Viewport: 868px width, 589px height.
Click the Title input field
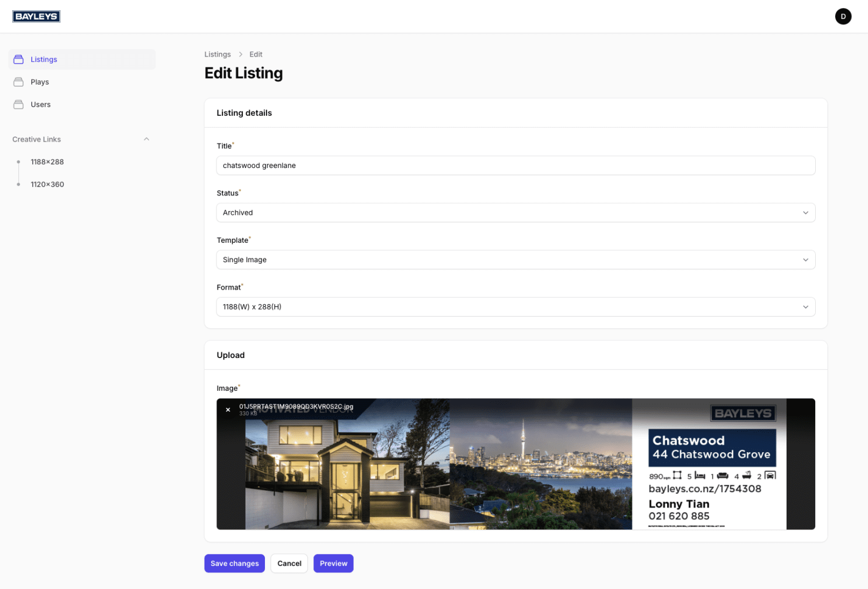click(515, 165)
